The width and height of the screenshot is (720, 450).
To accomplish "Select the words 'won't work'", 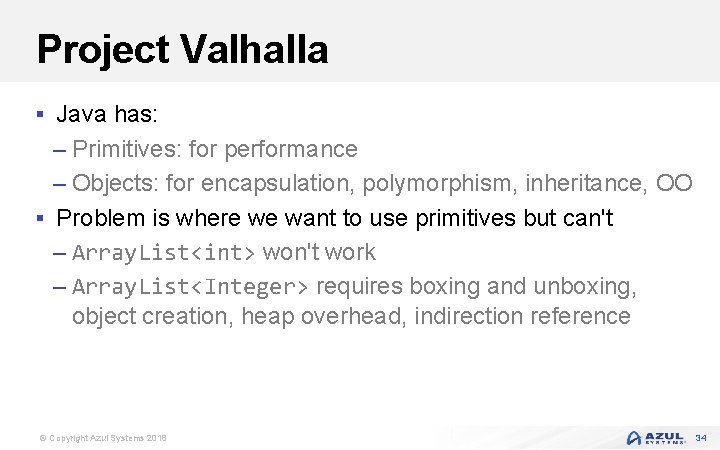I will (x=319, y=252).
